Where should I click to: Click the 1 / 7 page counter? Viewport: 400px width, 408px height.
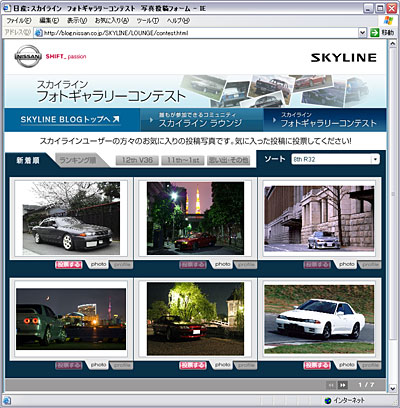[366, 385]
